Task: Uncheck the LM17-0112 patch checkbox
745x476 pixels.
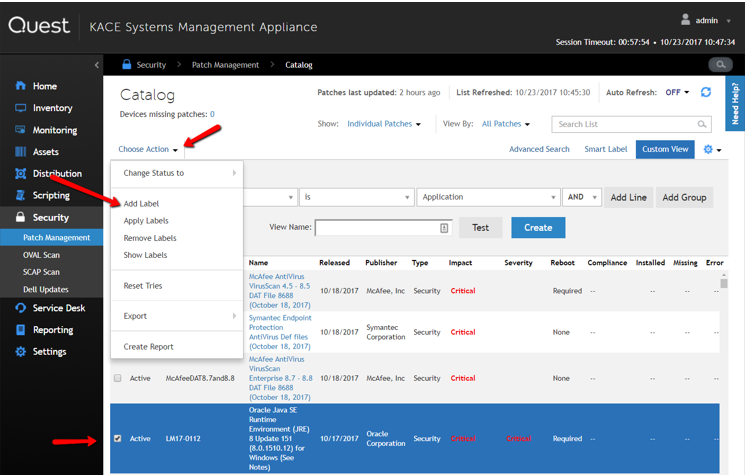Action: click(118, 438)
